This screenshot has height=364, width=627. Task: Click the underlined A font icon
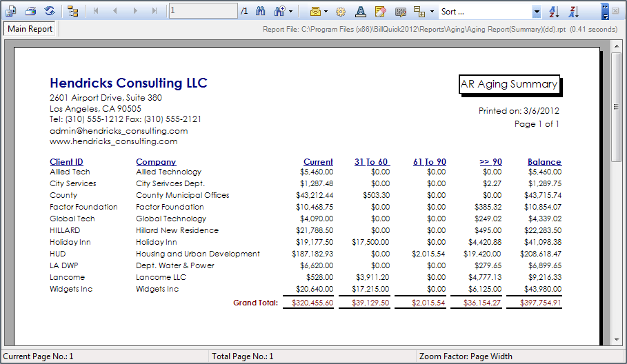(x=361, y=12)
